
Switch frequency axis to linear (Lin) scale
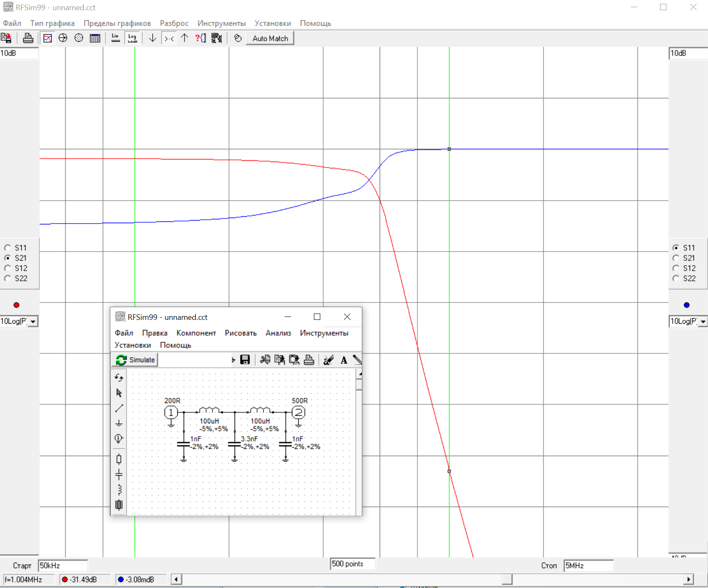point(115,38)
